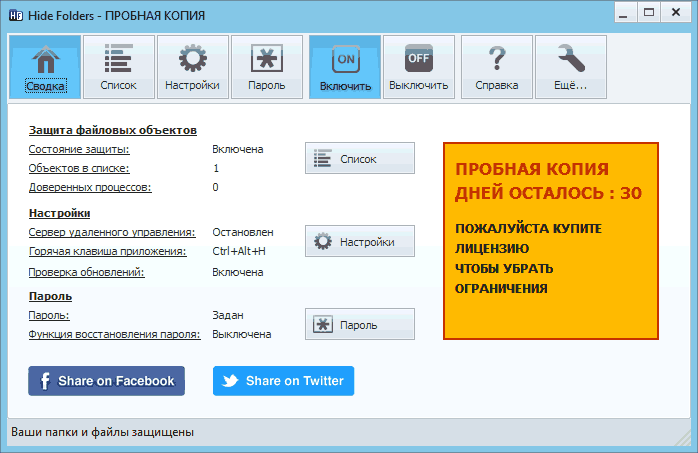
Task: Open the Сводка home toolbar tab
Action: [45, 67]
